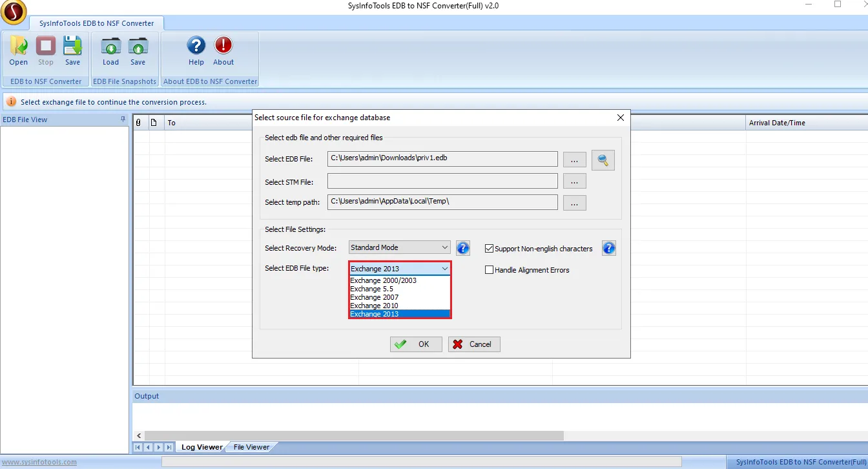The height and width of the screenshot is (469, 868).
Task: Cancel the source file selection dialog
Action: pos(474,344)
